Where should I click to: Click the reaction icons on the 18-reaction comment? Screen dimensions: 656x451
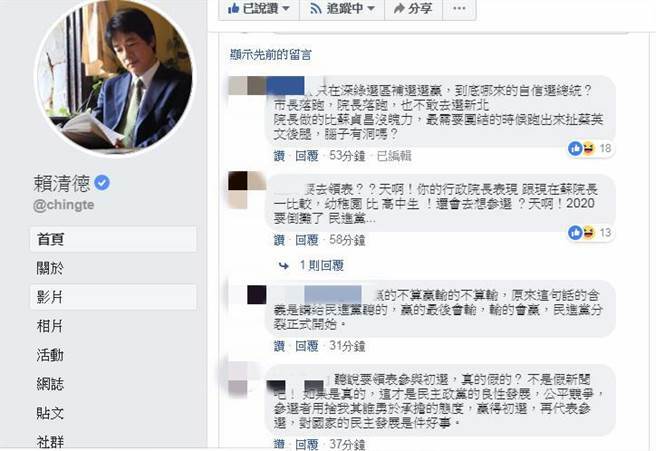tap(582, 148)
